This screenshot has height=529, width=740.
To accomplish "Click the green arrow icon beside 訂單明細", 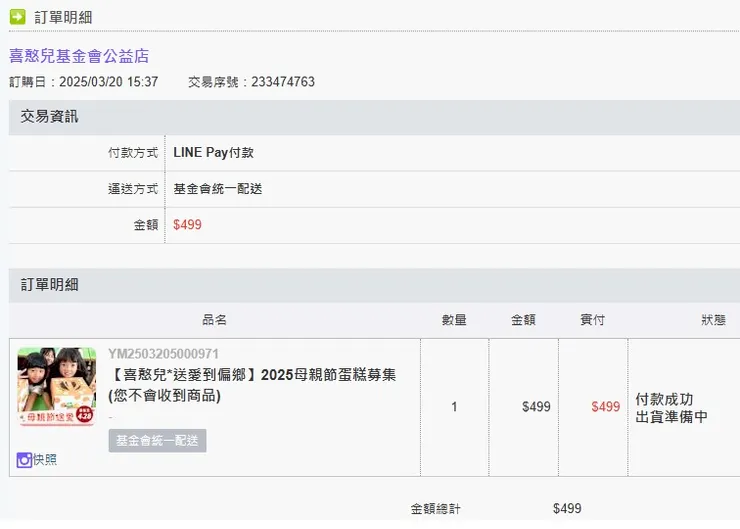I will [18, 17].
